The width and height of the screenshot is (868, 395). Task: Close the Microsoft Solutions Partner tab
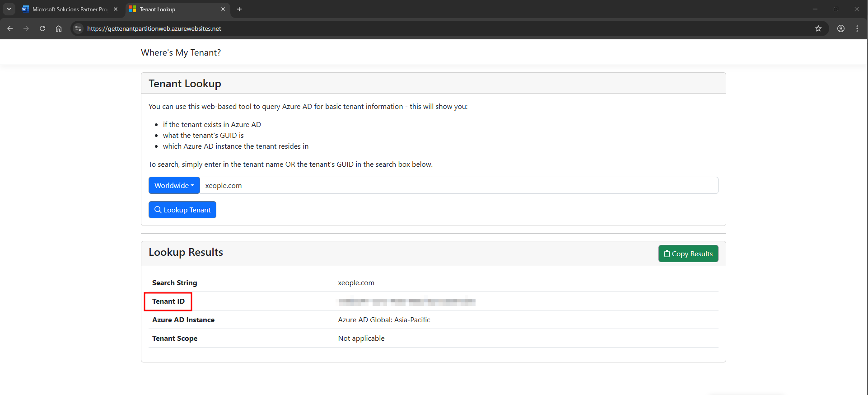pos(116,9)
